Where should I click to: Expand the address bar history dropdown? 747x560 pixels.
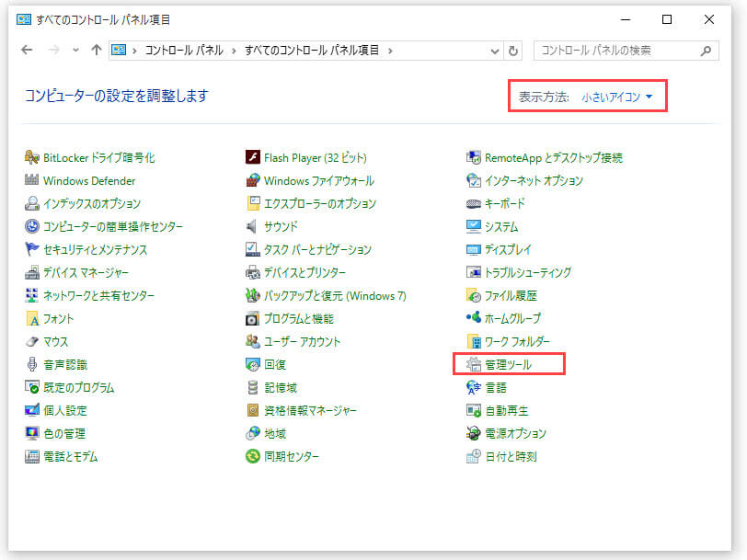pyautogui.click(x=495, y=51)
